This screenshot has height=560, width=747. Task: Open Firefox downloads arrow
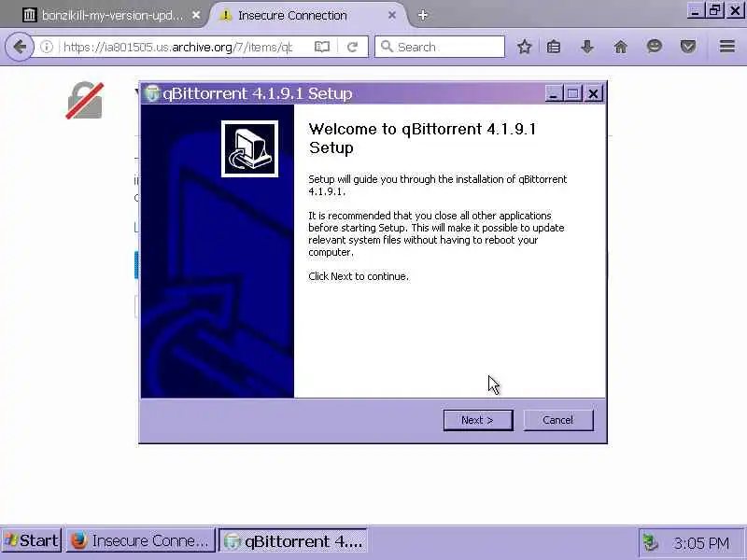587,47
